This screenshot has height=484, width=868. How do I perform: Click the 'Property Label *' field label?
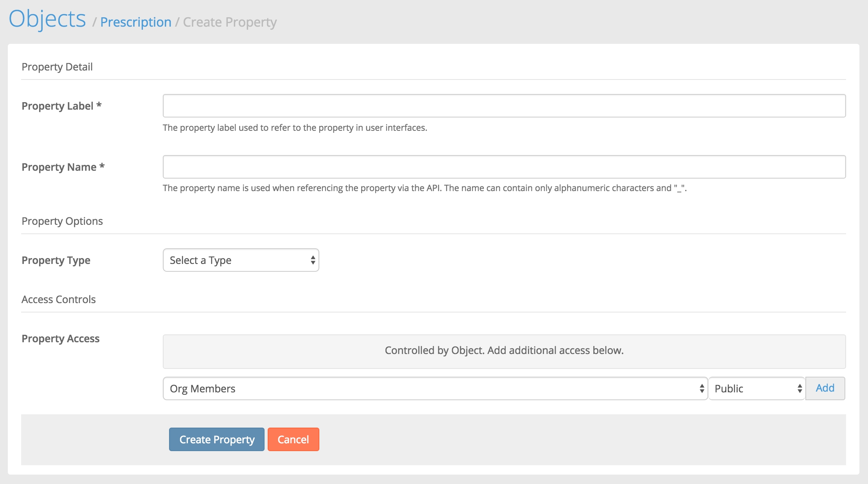click(x=61, y=106)
